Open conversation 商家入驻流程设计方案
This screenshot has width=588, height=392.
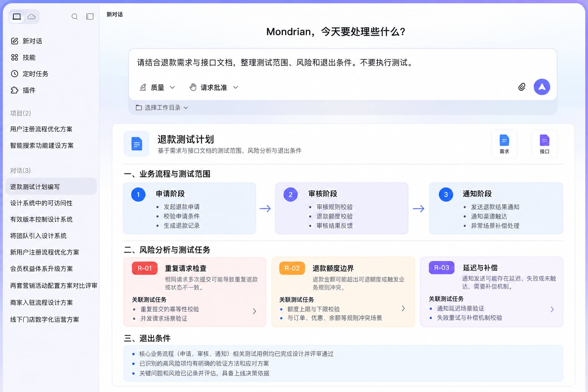(x=41, y=302)
